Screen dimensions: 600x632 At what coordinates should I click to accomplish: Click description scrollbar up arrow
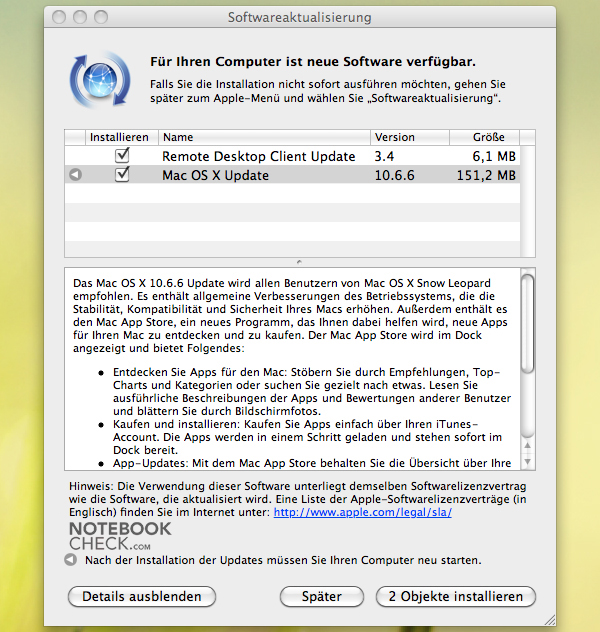point(527,445)
